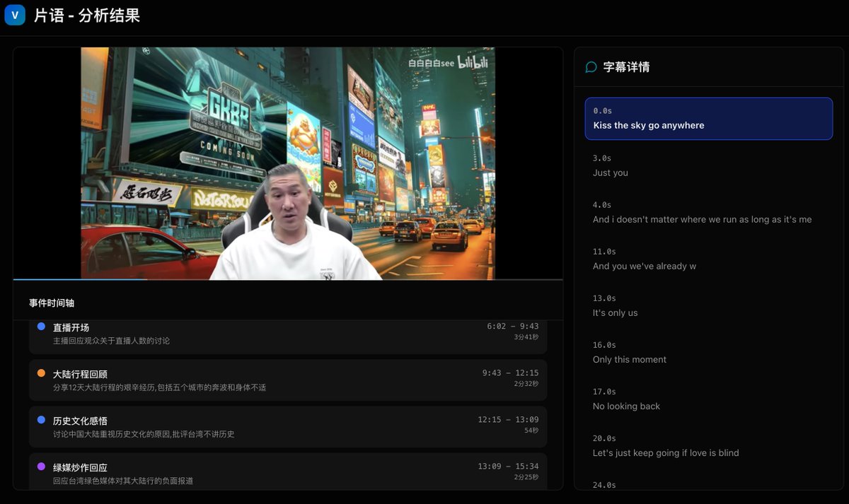
Task: Click the 9:43 – 12:15 time range
Action: (x=511, y=373)
